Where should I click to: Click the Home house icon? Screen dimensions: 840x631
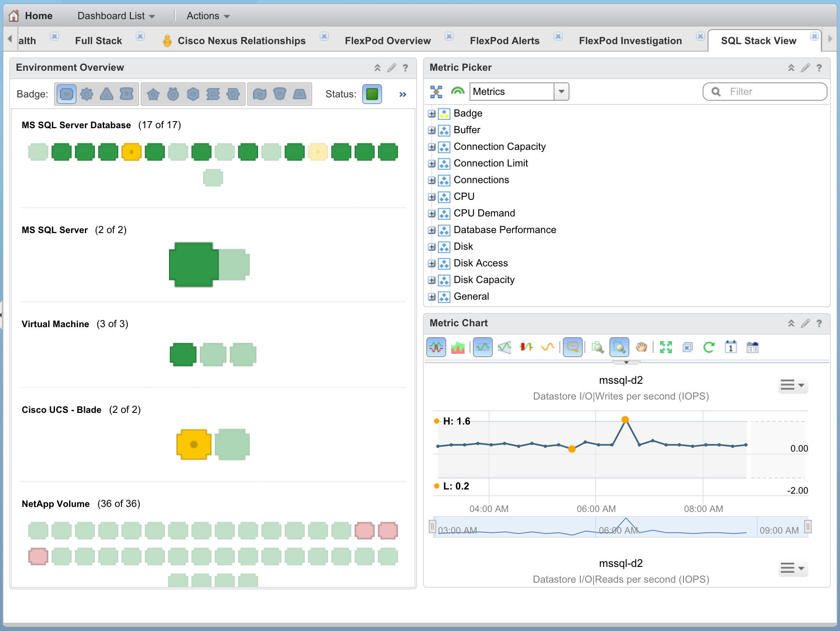click(x=14, y=16)
